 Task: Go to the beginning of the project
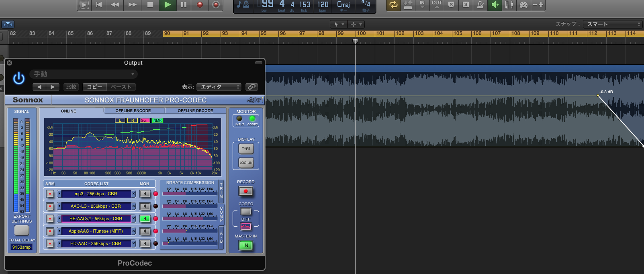(99, 5)
